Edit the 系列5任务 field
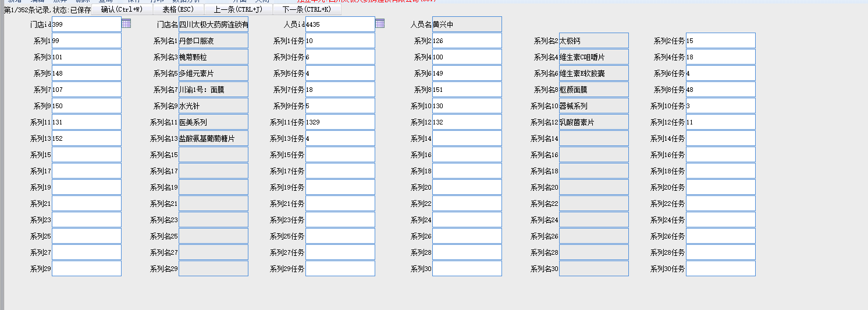Viewport: 868px width, 310px height. click(x=340, y=73)
